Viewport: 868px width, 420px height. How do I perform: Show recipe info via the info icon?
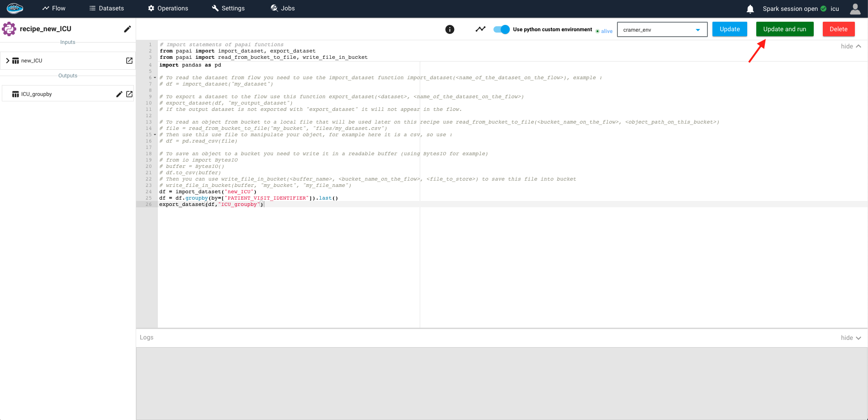click(x=450, y=29)
